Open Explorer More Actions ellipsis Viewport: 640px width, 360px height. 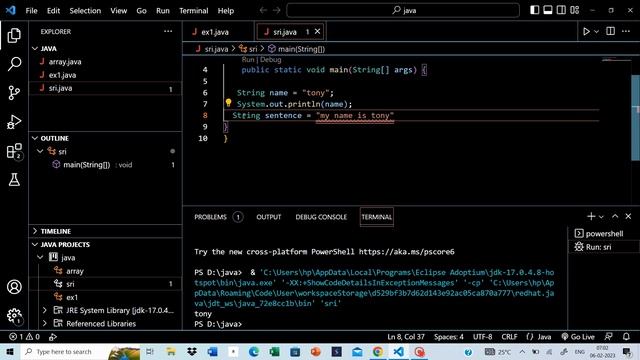pyautogui.click(x=168, y=31)
